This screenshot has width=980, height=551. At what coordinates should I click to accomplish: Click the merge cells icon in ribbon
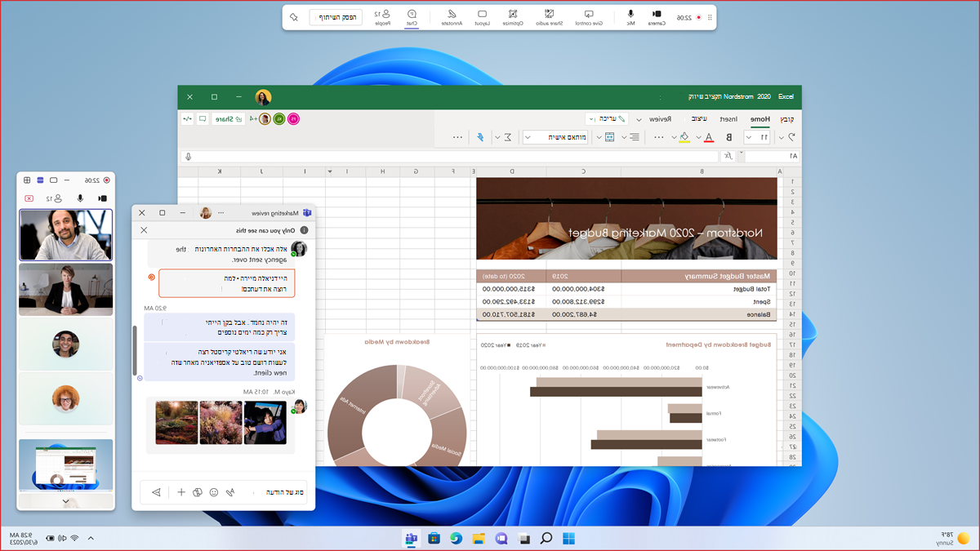(609, 137)
